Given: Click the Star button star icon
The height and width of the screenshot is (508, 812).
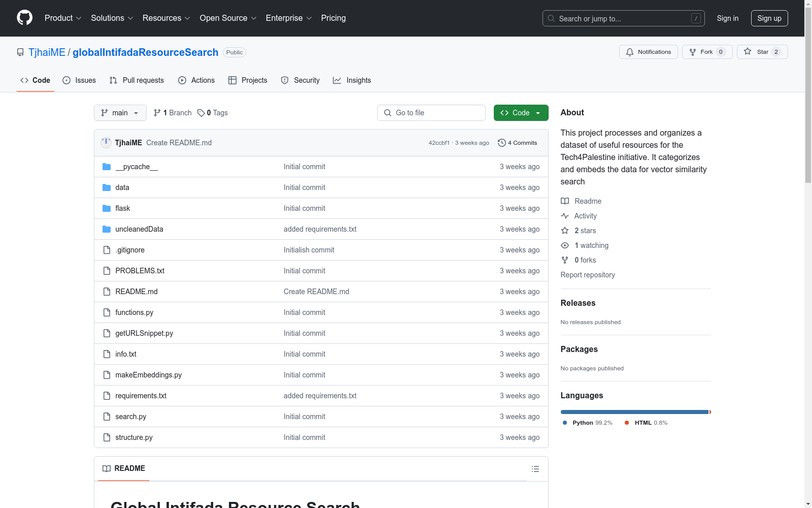Looking at the screenshot, I should (748, 52).
